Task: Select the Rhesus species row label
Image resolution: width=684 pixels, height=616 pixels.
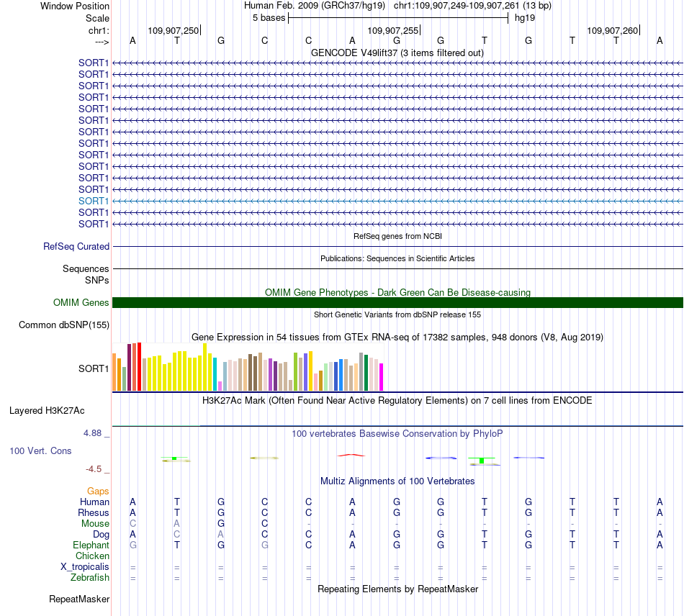Action: point(94,512)
